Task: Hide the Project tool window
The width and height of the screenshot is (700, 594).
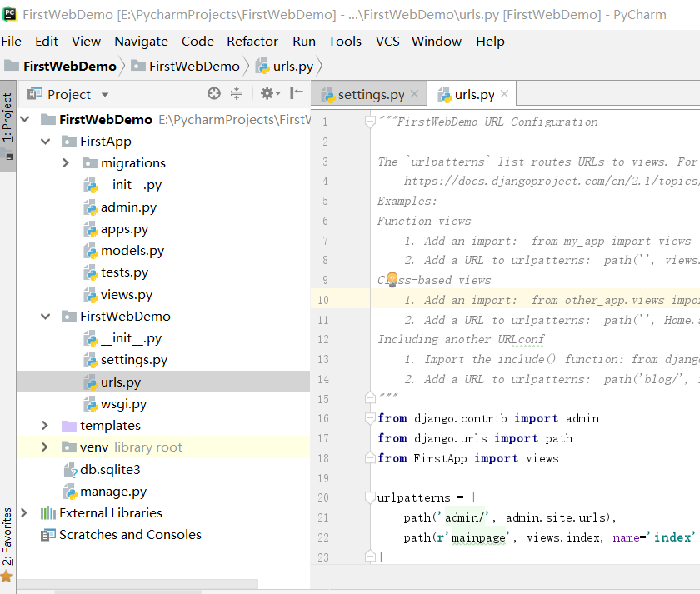Action: point(296,93)
